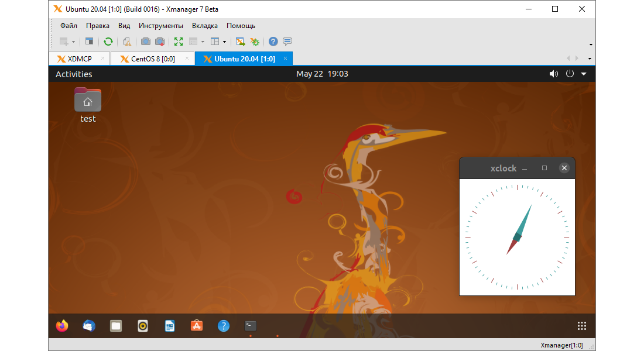Open the Помощь menu

tap(241, 26)
